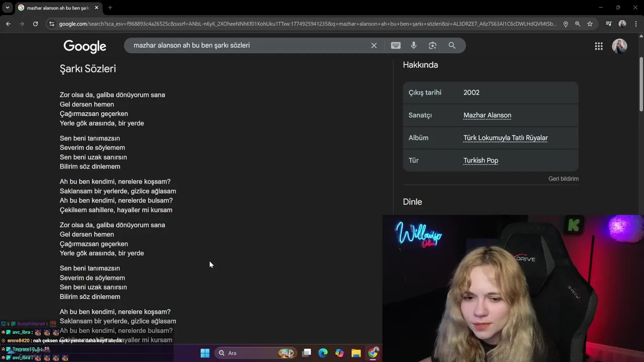Open the Google apps grid
644x362 pixels.
click(599, 46)
